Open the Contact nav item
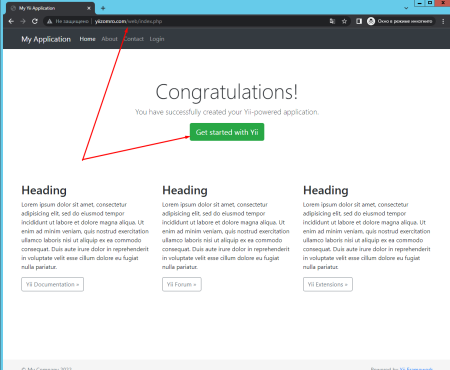 (134, 39)
